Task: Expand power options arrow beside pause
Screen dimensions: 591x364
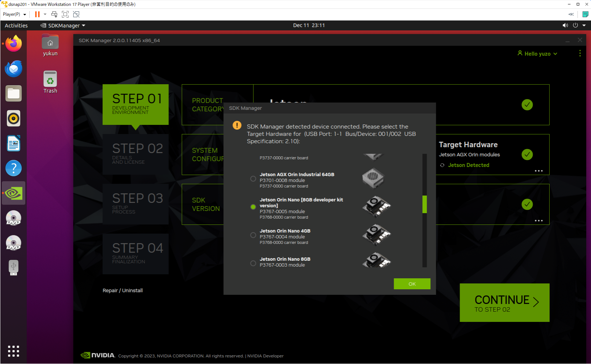Action: point(45,14)
